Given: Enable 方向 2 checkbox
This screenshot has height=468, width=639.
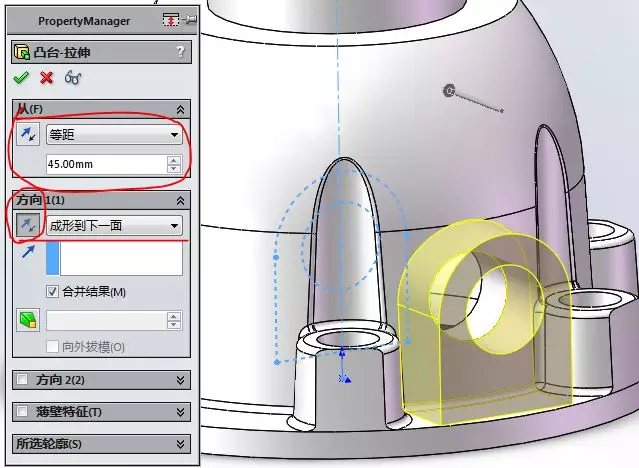Looking at the screenshot, I should click(22, 380).
